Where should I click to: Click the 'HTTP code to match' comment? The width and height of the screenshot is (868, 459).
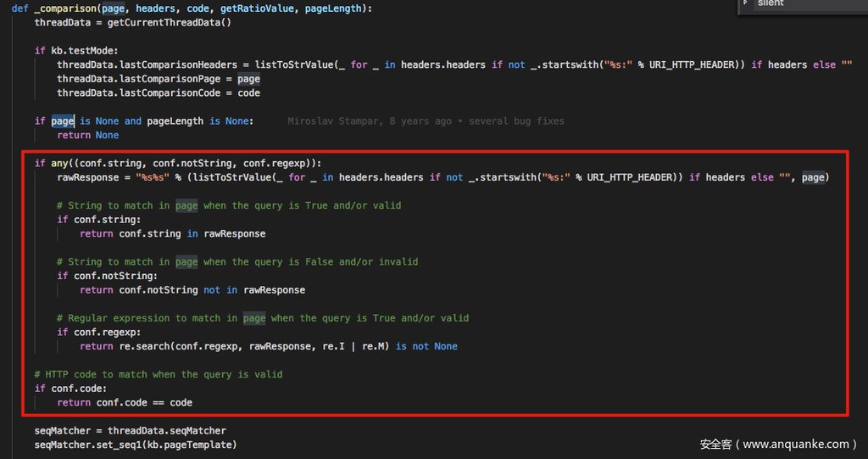(x=159, y=374)
